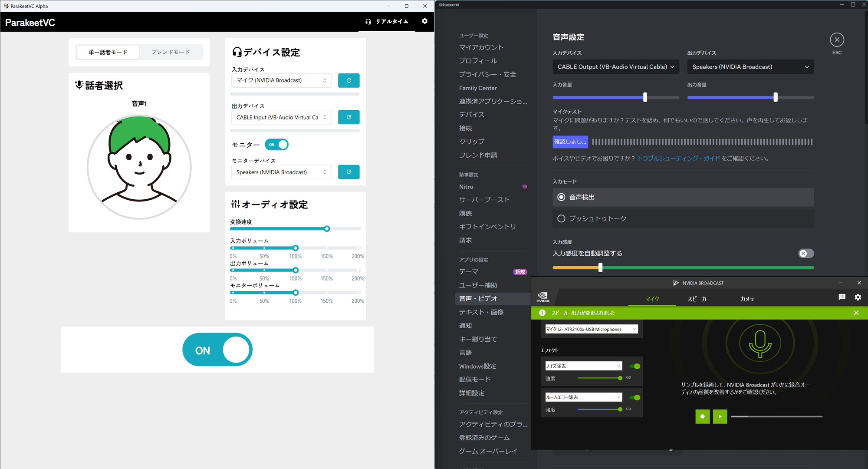Screen dimensions: 868x469
Task: Switch to スピーカー tab in NVIDIA Broadcast
Action: (699, 299)
